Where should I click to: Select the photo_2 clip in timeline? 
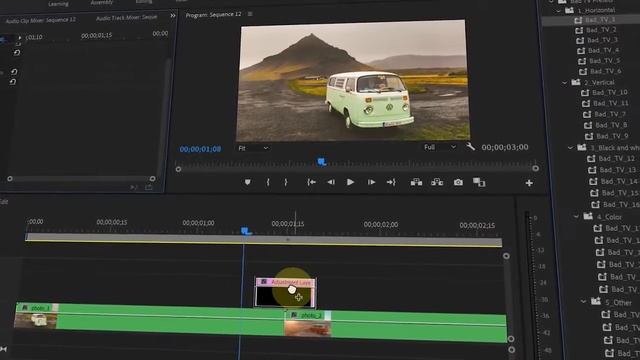coord(395,326)
